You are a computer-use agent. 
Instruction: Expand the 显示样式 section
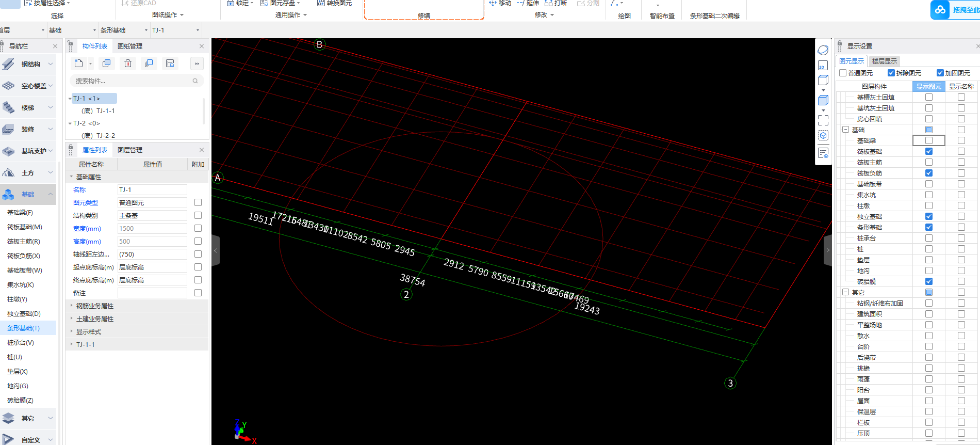(x=72, y=331)
